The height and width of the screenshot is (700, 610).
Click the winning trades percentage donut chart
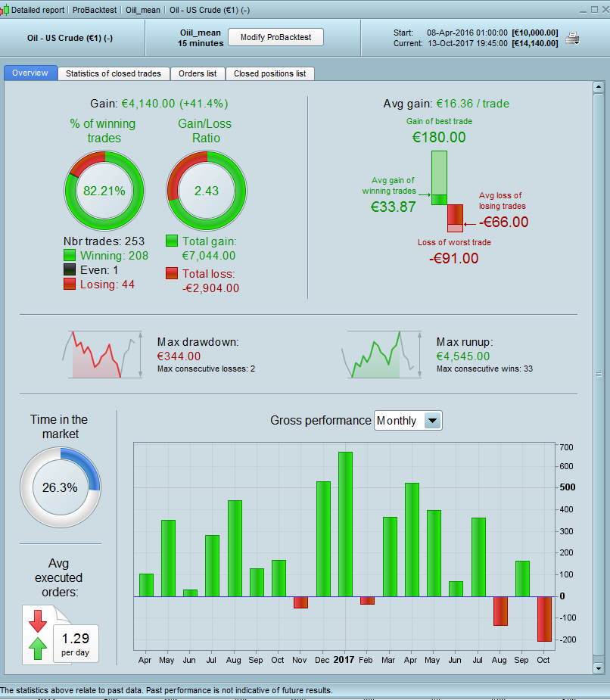tap(104, 191)
